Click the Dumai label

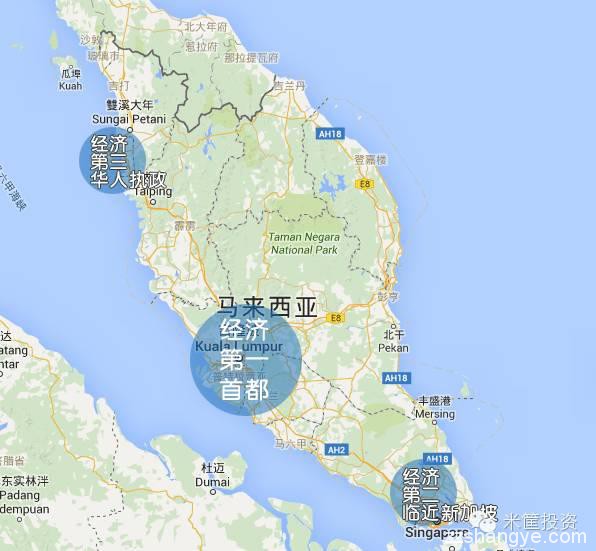click(212, 482)
